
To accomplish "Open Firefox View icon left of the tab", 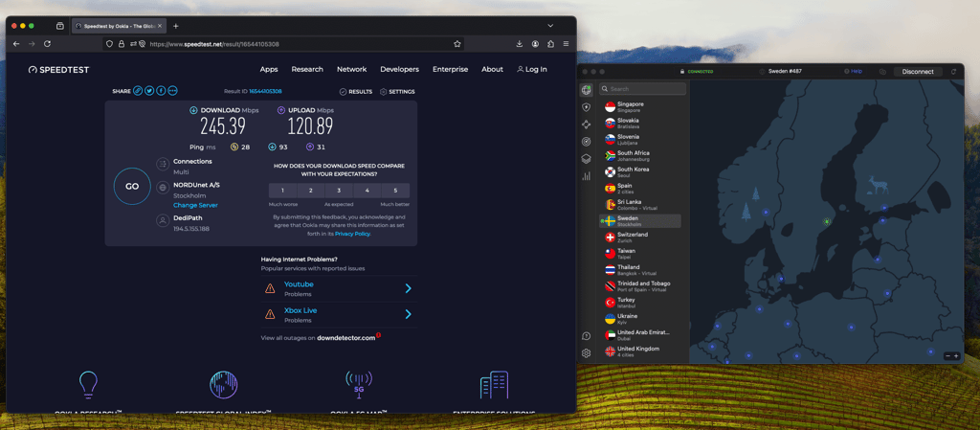I will (60, 26).
